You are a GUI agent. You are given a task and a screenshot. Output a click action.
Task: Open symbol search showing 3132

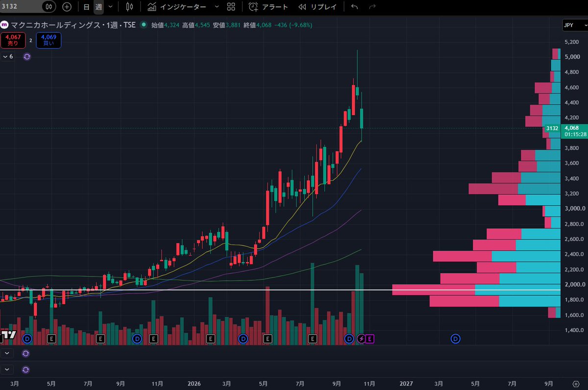pyautogui.click(x=20, y=7)
